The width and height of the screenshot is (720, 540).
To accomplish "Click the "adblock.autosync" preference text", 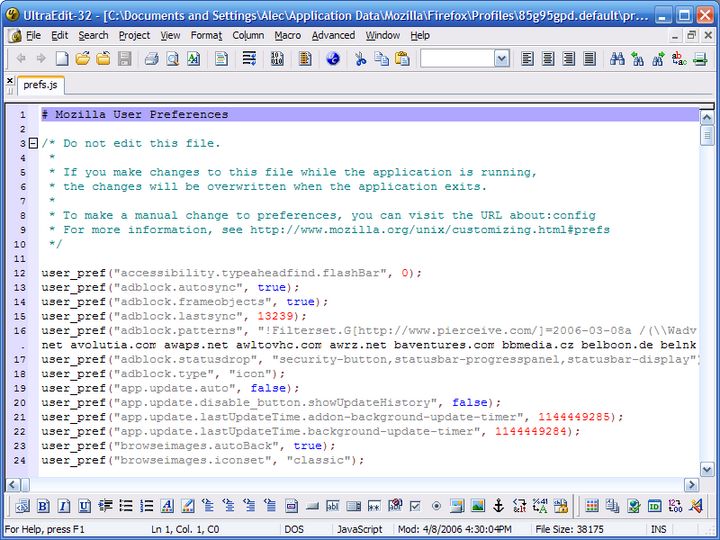I will point(178,287).
